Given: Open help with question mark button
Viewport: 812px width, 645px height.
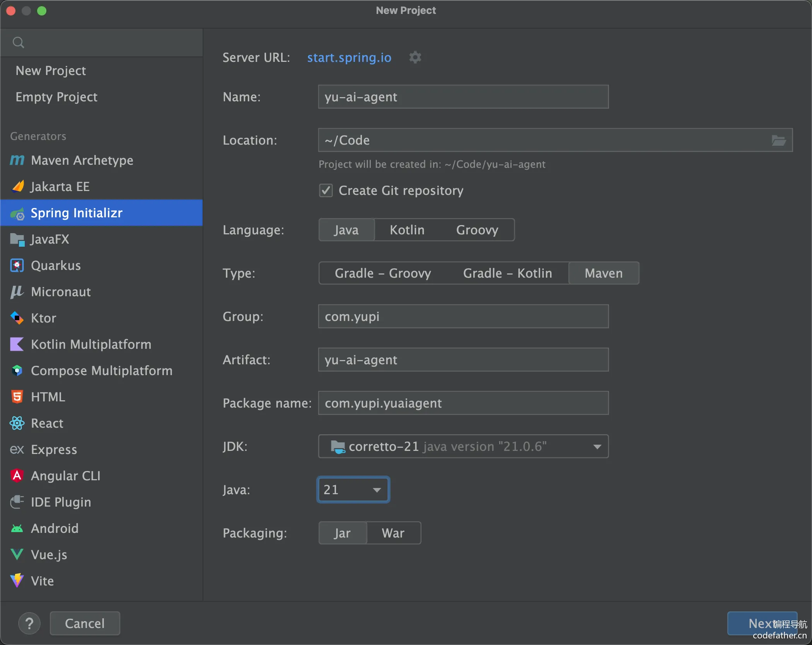Looking at the screenshot, I should (29, 623).
